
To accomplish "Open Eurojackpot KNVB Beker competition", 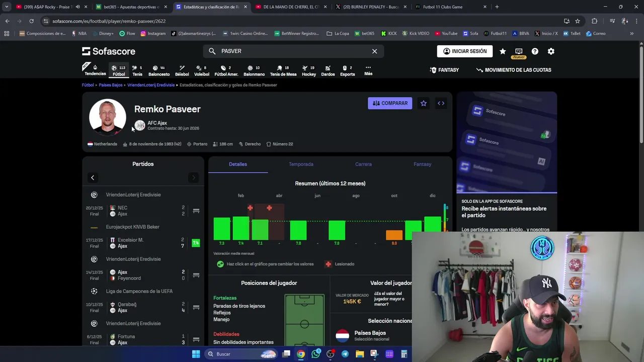I will pos(132,227).
